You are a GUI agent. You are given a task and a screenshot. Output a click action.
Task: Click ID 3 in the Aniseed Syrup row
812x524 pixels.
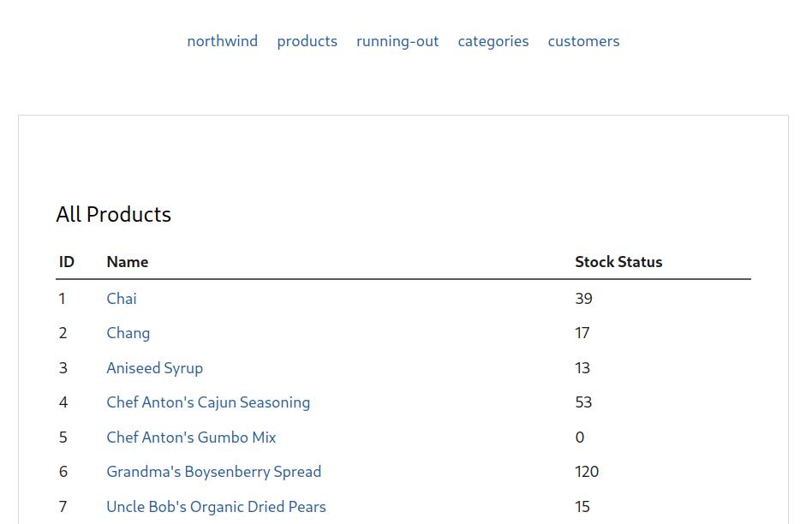coord(63,368)
